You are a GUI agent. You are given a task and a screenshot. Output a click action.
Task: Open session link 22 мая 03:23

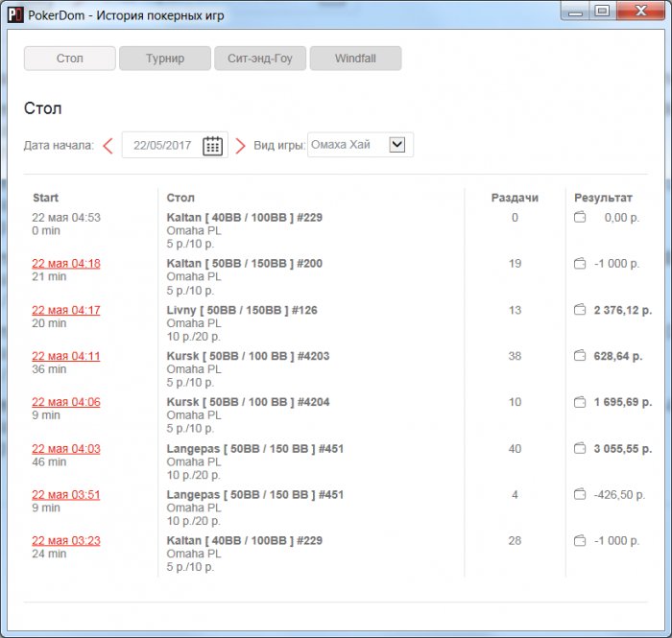[66, 540]
